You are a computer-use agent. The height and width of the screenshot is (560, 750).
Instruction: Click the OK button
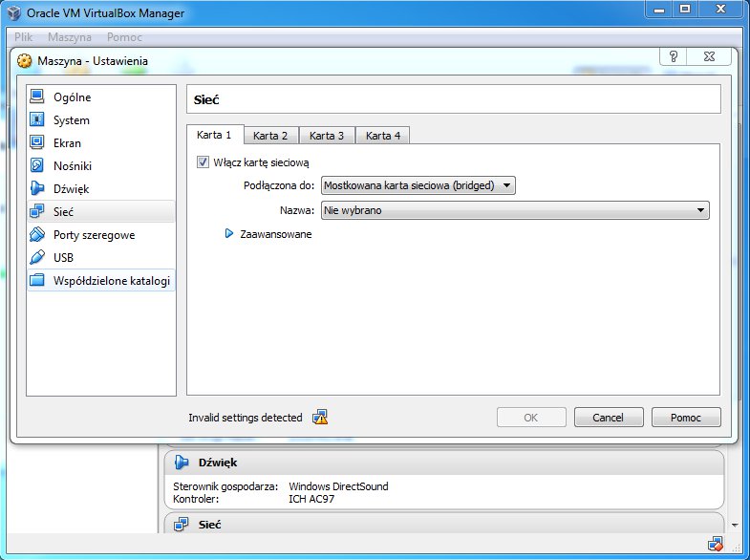click(531, 418)
